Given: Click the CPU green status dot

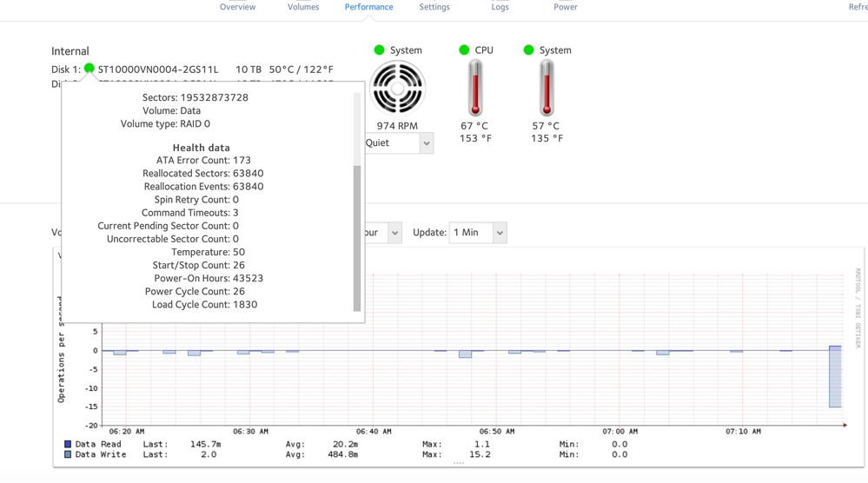Looking at the screenshot, I should pos(465,50).
